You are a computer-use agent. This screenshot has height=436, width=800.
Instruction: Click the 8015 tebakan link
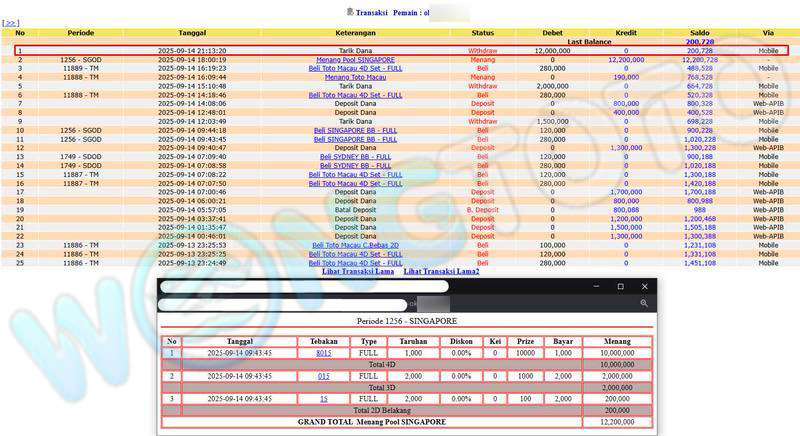point(323,353)
